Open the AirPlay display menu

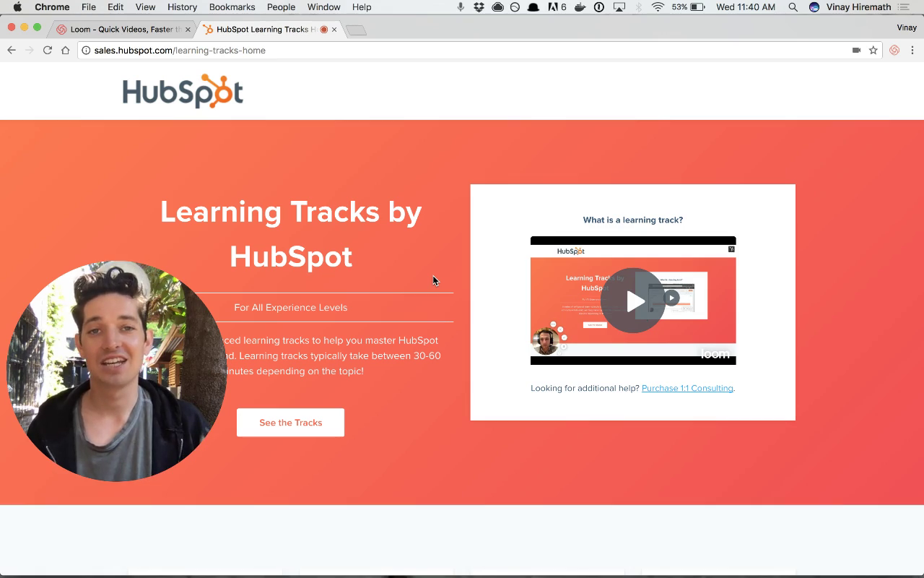[619, 7]
